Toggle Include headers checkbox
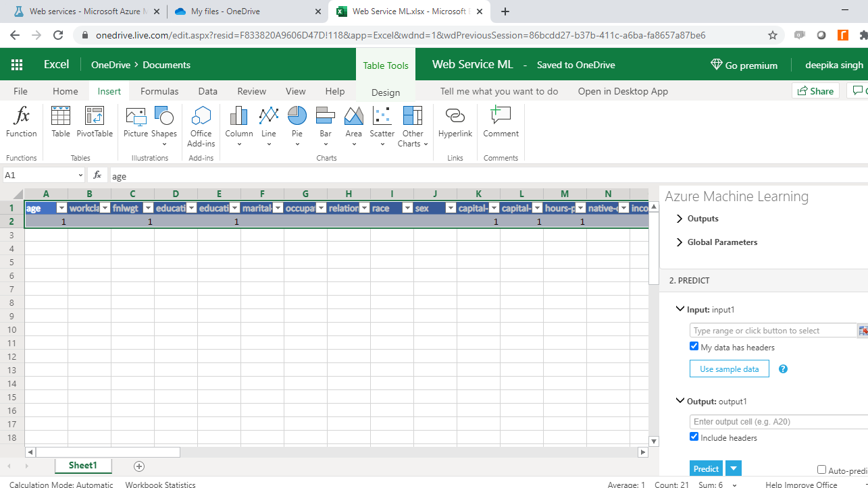This screenshot has width=868, height=488. click(694, 437)
